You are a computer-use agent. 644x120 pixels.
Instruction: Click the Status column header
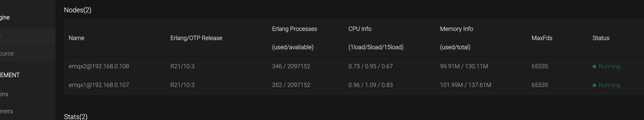[601, 38]
